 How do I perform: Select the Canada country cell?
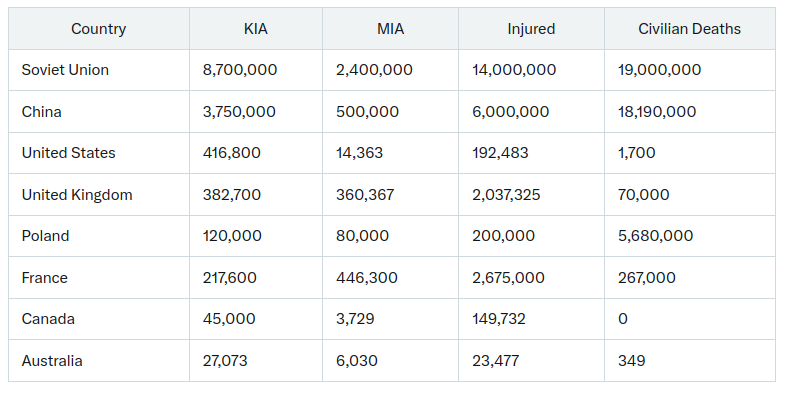coord(48,319)
